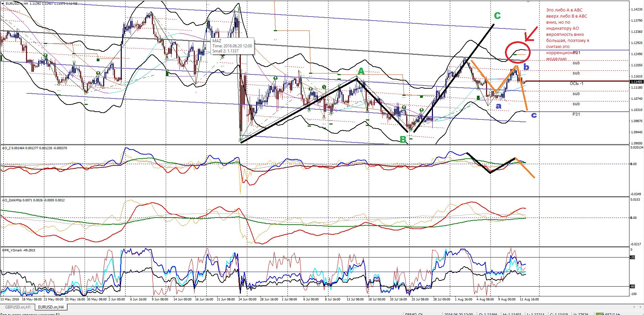
Task: Select the EURUSD.m,H4 chart tab
Action: point(51,307)
